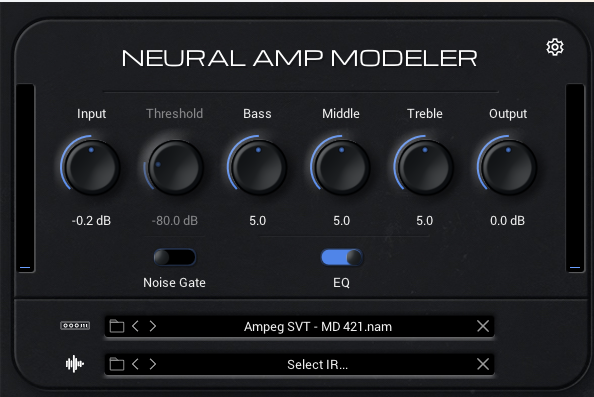
Task: Click the Treble knob
Action: [425, 167]
